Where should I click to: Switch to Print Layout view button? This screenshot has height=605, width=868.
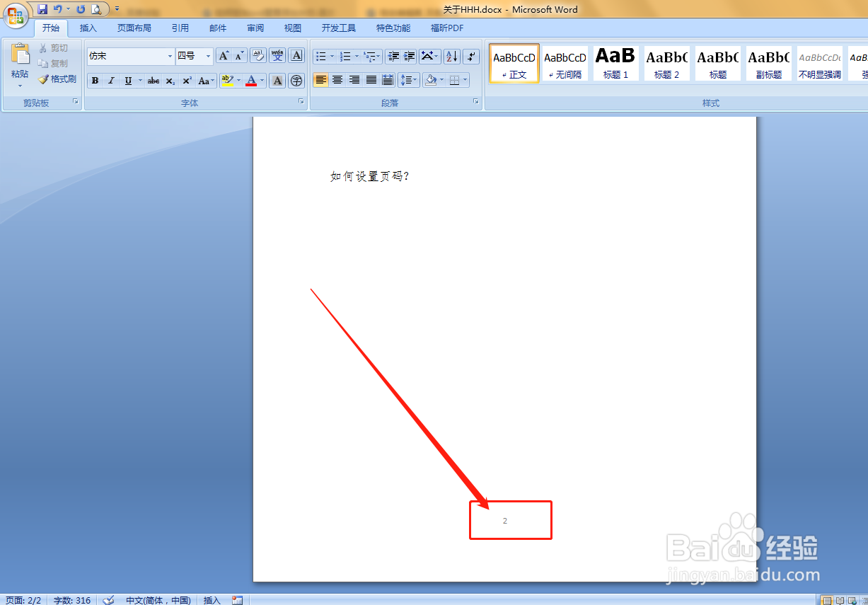826,600
